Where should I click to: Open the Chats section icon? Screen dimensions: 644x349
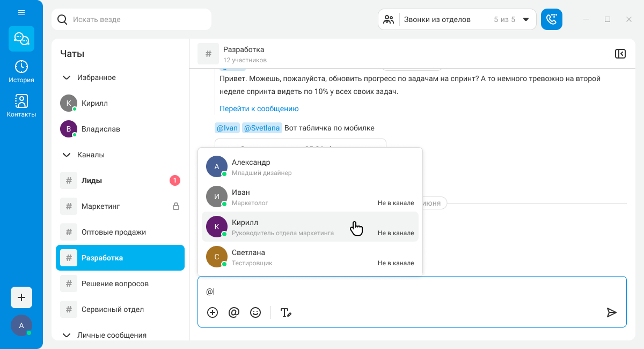21,39
